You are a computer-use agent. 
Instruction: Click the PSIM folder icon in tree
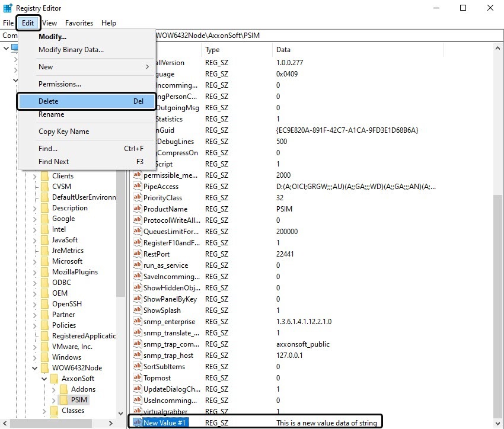coord(63,400)
